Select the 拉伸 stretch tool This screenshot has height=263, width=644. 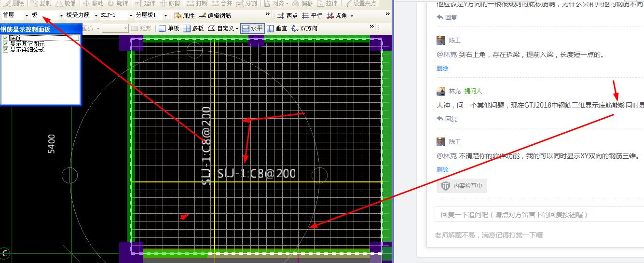pyautogui.click(x=328, y=3)
